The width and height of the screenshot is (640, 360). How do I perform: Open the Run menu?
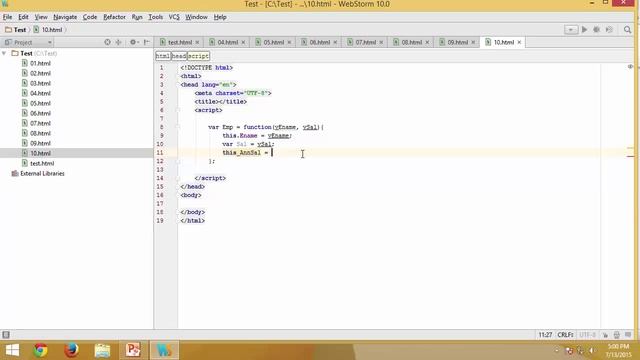tap(137, 17)
